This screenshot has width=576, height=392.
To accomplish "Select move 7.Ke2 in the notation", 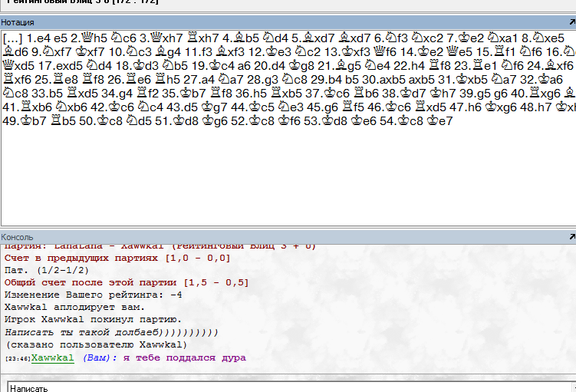I will (465, 38).
